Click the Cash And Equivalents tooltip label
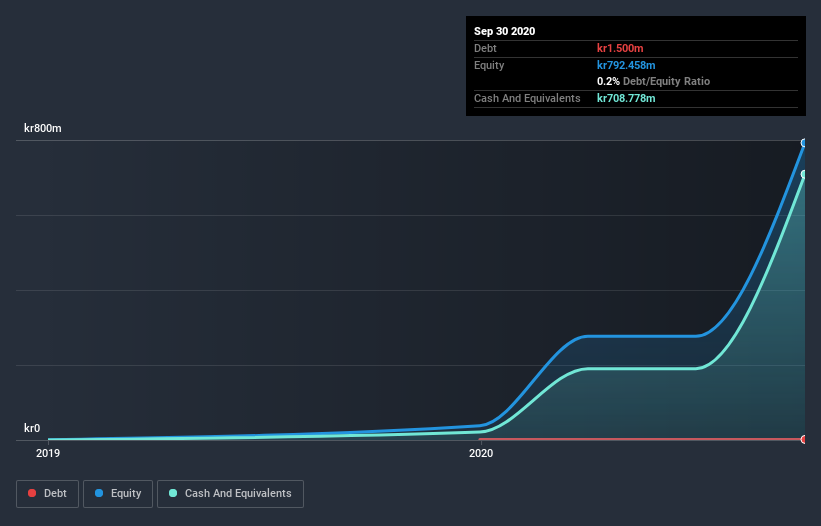This screenshot has width=821, height=526. click(x=527, y=98)
